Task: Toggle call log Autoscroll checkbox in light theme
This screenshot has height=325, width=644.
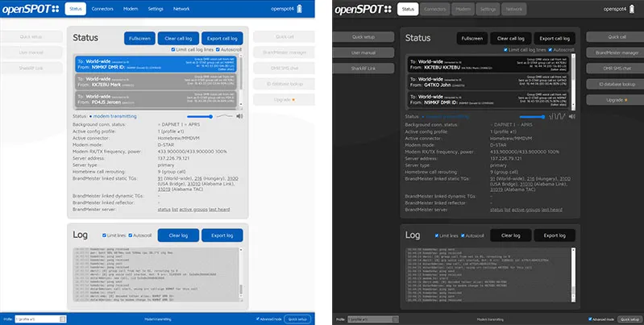Action: pyautogui.click(x=218, y=50)
